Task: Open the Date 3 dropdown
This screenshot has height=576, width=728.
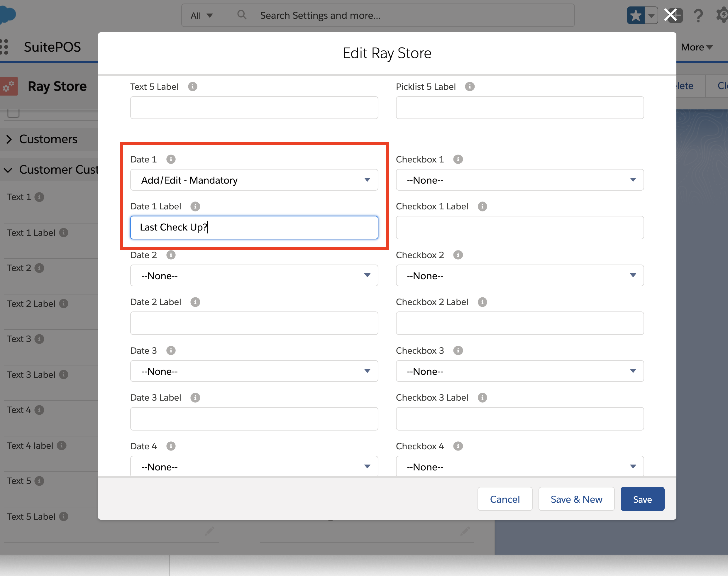Action: (x=254, y=371)
